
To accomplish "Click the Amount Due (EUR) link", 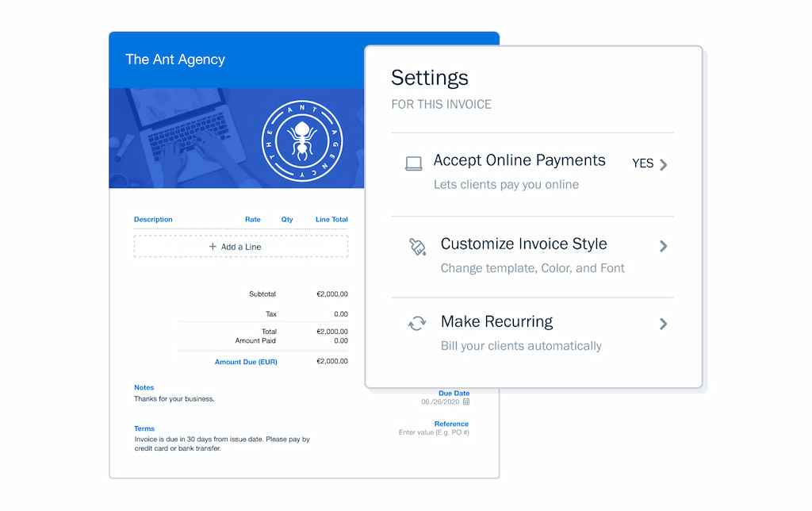I will pyautogui.click(x=246, y=361).
